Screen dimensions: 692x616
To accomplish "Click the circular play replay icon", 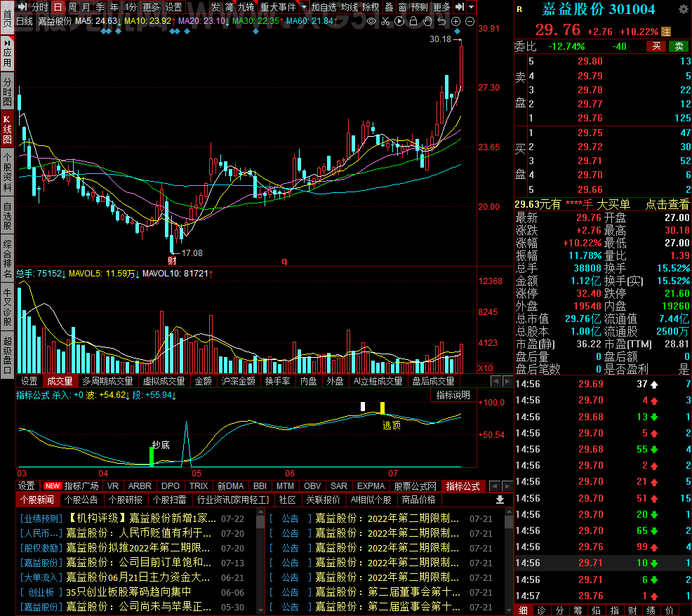I will tap(399, 21).
